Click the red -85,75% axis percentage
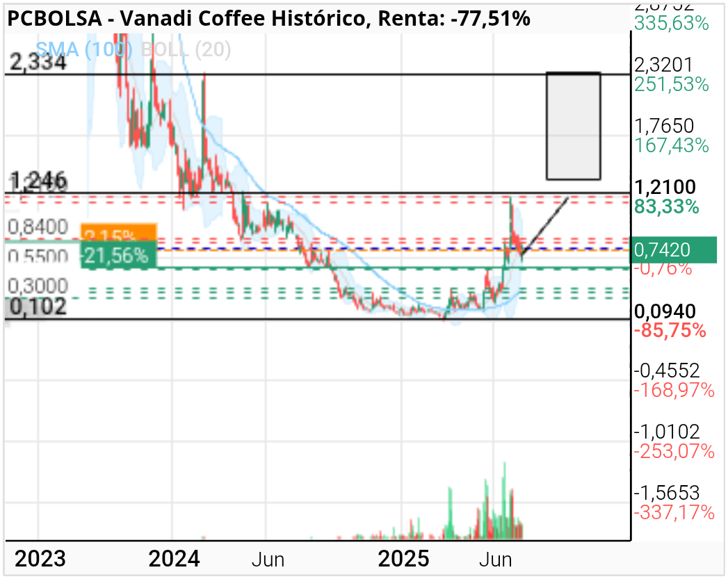 (x=670, y=331)
